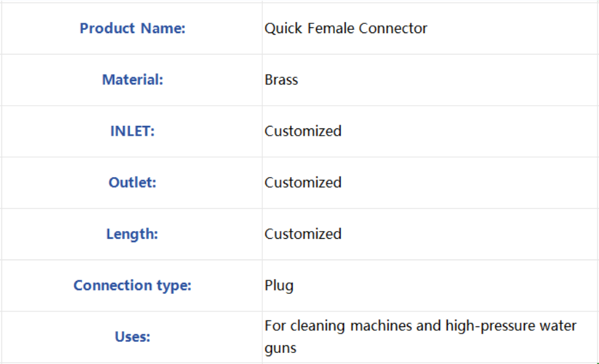Select the Uses label cell
The width and height of the screenshot is (599, 364).
[132, 337]
